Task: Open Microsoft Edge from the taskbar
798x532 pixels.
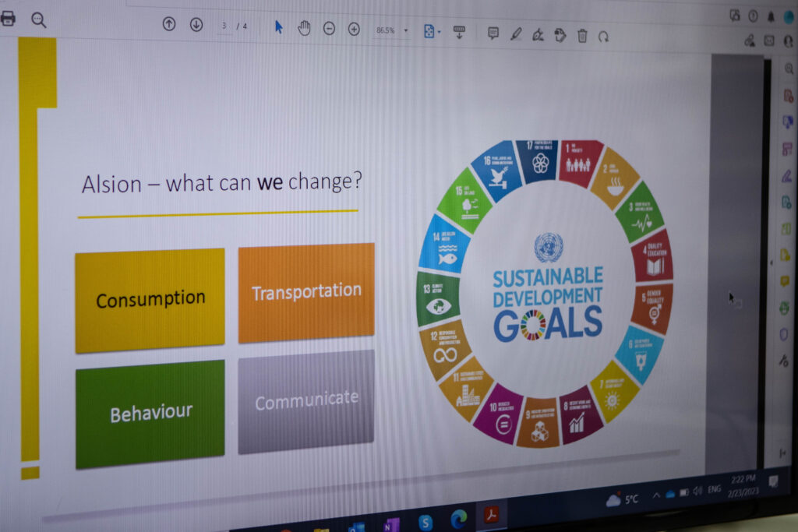Action: 458,518
